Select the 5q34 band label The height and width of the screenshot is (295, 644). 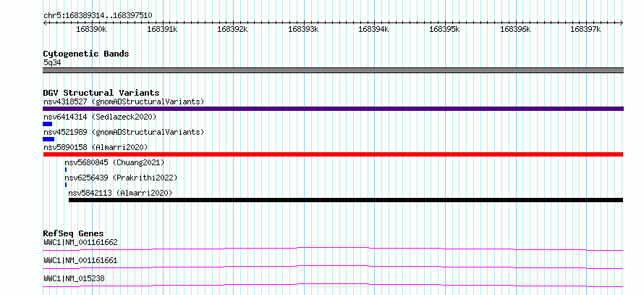53,63
